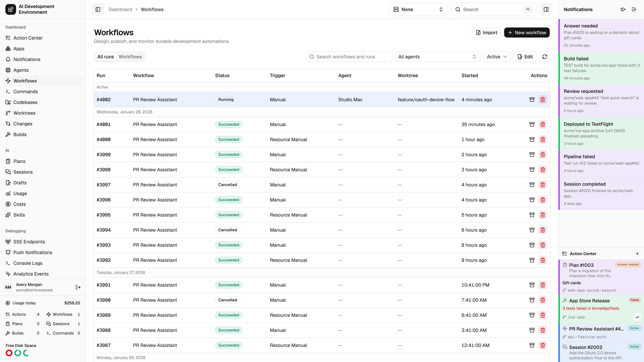This screenshot has height=362, width=644.
Task: Go to Dashboard breadcrumb
Action: coord(120,10)
